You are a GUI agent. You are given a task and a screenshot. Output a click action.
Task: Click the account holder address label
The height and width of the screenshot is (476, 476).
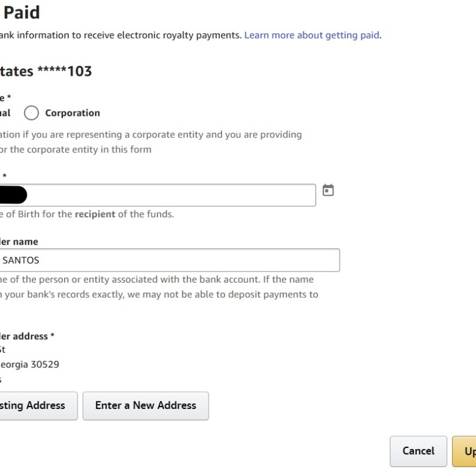click(27, 336)
